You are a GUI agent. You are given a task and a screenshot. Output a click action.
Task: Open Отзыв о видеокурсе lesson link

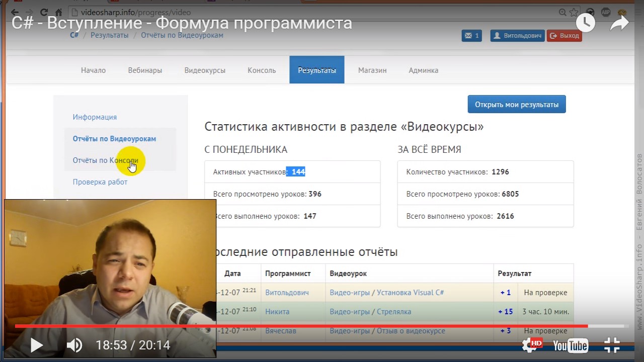411,330
